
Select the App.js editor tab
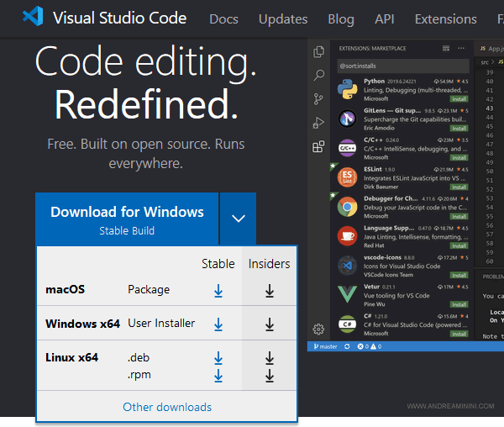(490, 49)
